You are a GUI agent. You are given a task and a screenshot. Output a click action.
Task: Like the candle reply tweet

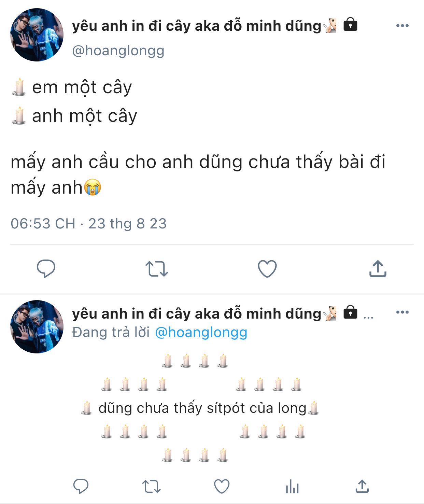(x=222, y=486)
